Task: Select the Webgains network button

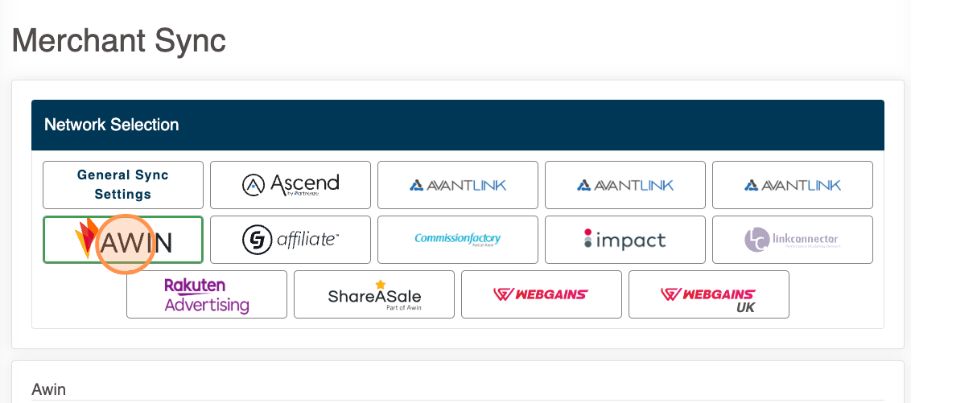Action: [x=541, y=295]
